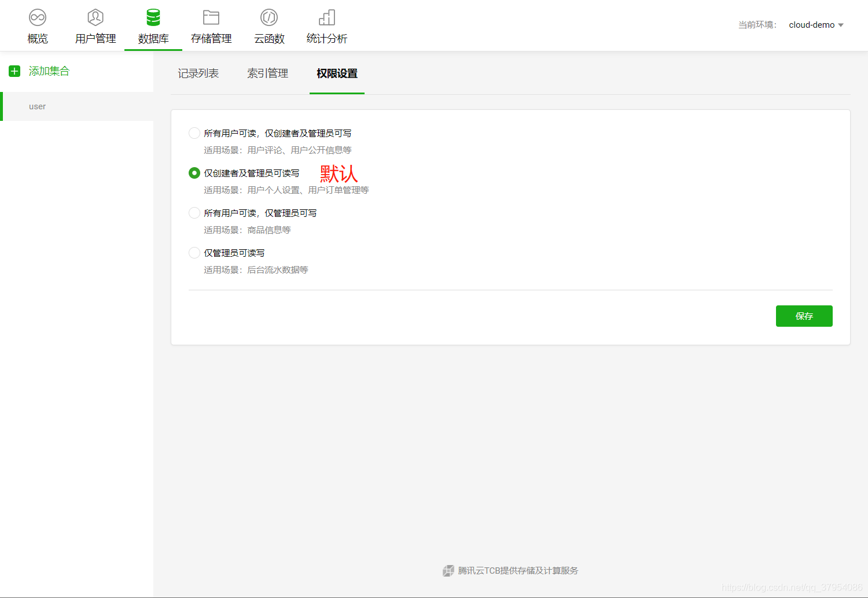Select 所有用户可读,仅创建者及管理员可写 radio option
This screenshot has height=598, width=868.
point(194,133)
